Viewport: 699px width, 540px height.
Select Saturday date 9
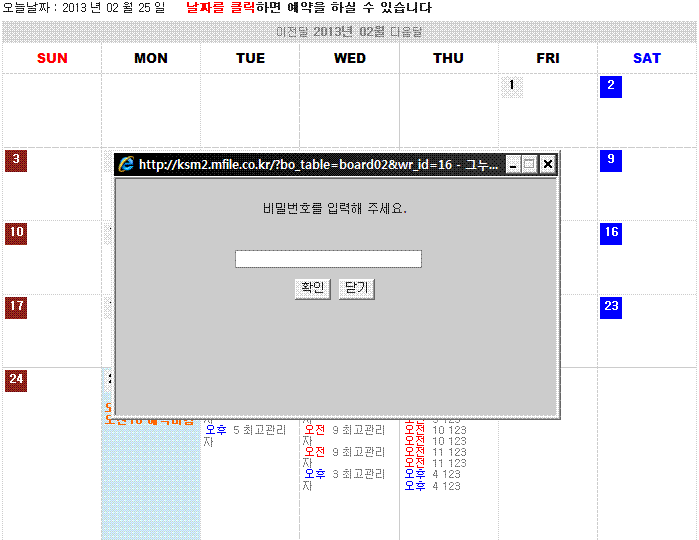pos(611,161)
